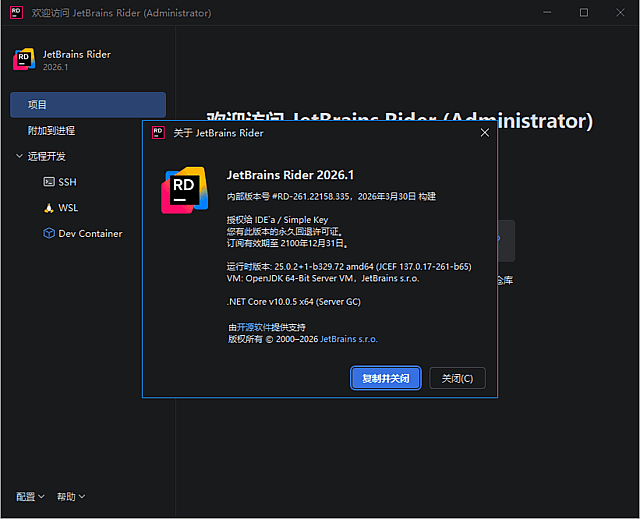Open the 附加到进程 section

click(51, 130)
